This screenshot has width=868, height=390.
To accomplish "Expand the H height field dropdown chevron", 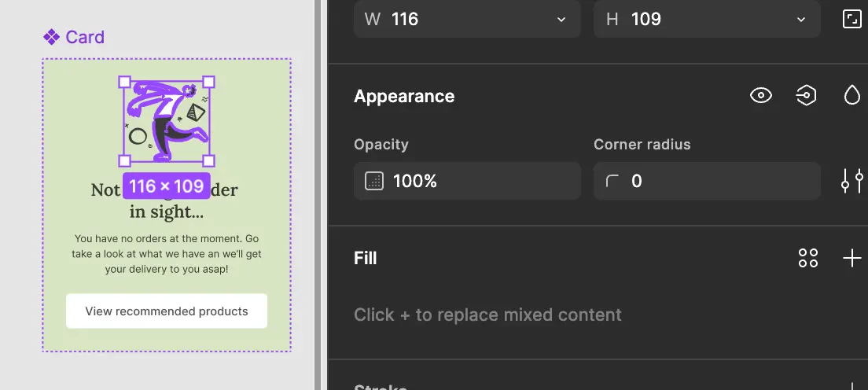I will [801, 20].
